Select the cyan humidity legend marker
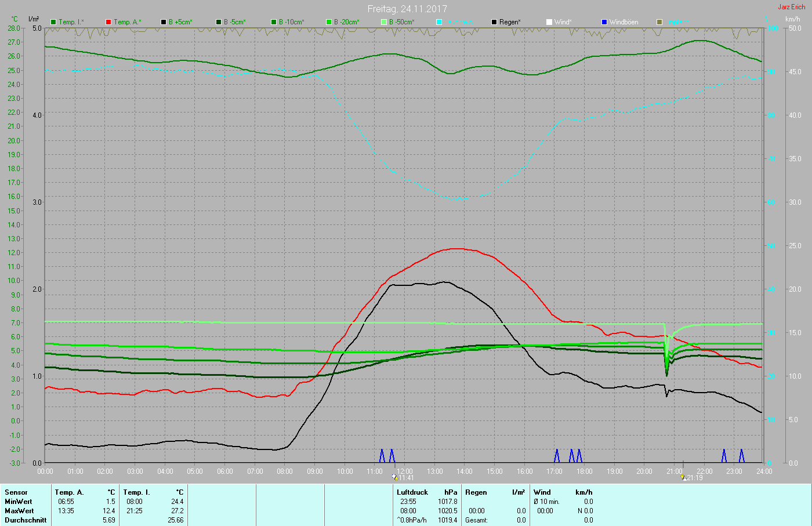This screenshot has width=812, height=526. [x=439, y=22]
